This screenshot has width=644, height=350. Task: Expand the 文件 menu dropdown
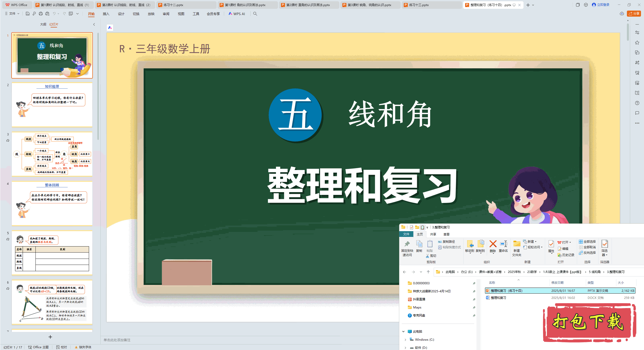(12, 14)
